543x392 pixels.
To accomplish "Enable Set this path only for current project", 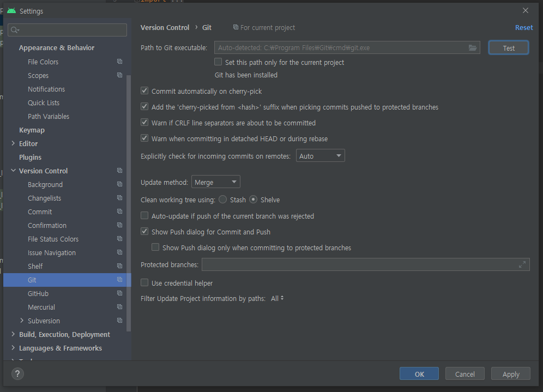I will coord(218,62).
